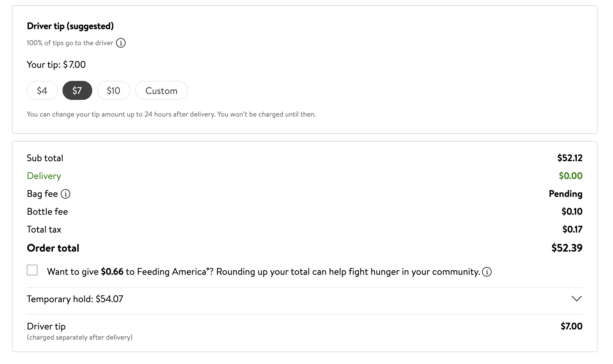The image size is (613, 364).
Task: Click the Order total amount $52.39
Action: click(x=567, y=248)
